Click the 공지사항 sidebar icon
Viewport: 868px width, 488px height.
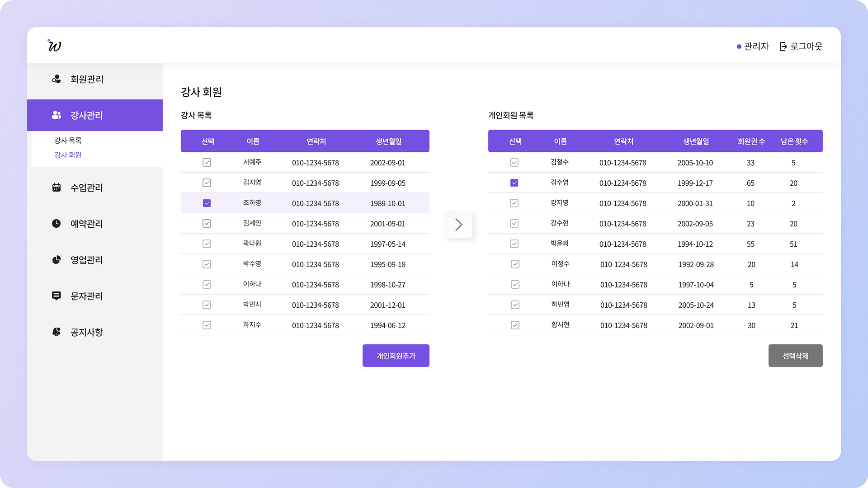pyautogui.click(x=56, y=332)
